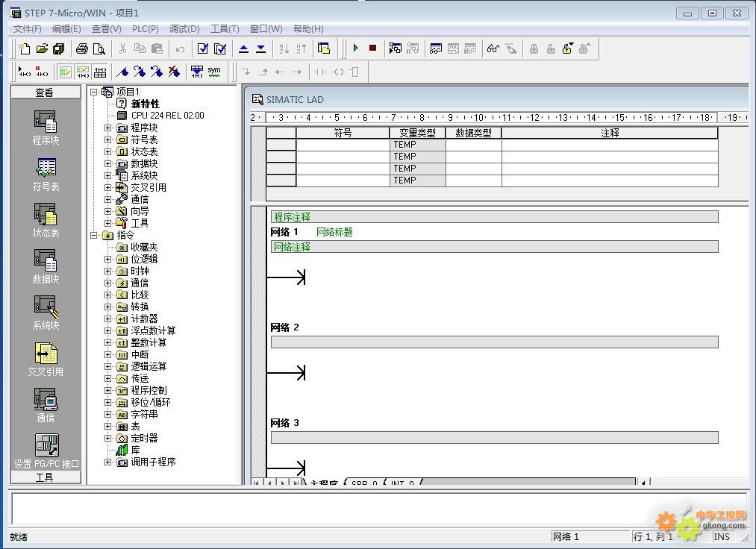Click the Program Status toolbar icon
The width and height of the screenshot is (756, 549).
(x=396, y=48)
